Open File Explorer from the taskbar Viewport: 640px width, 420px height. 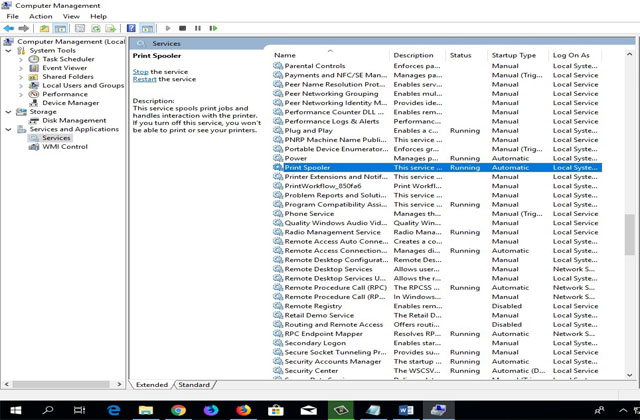[x=146, y=410]
